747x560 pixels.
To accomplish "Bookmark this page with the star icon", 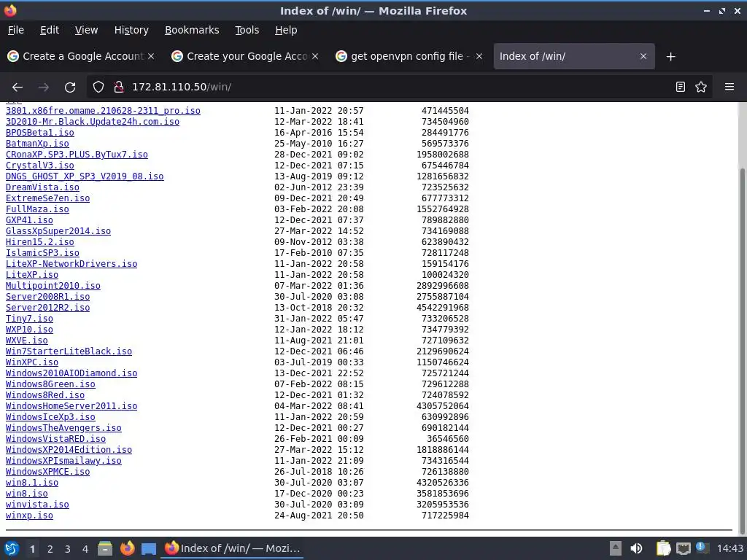I will coord(701,87).
